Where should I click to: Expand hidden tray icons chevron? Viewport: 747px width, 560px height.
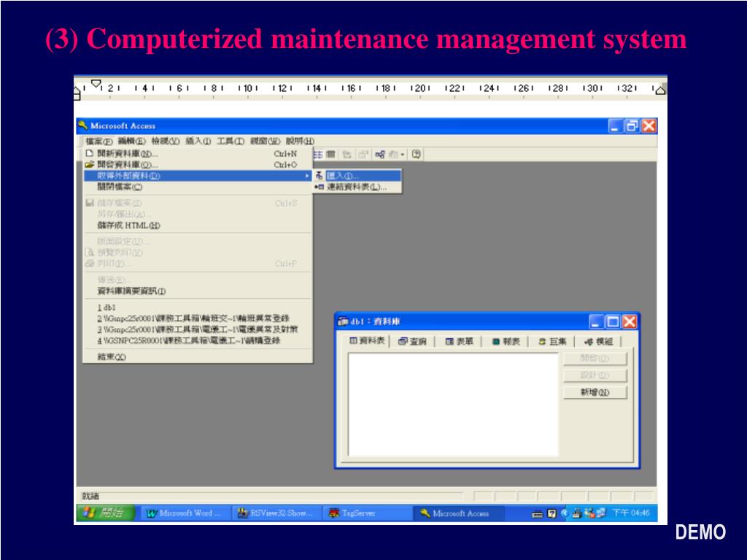coord(565,513)
